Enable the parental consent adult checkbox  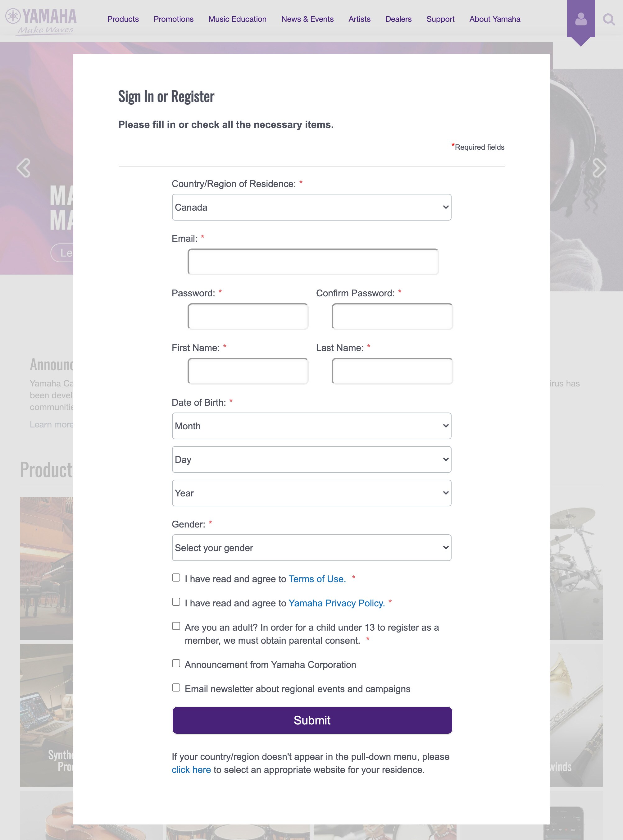point(176,626)
